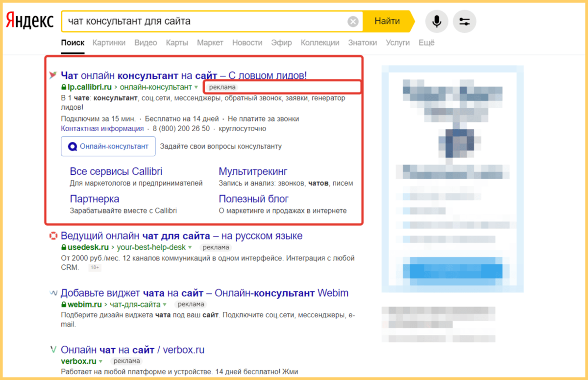
Task: Start voice search with microphone icon
Action: coord(436,22)
